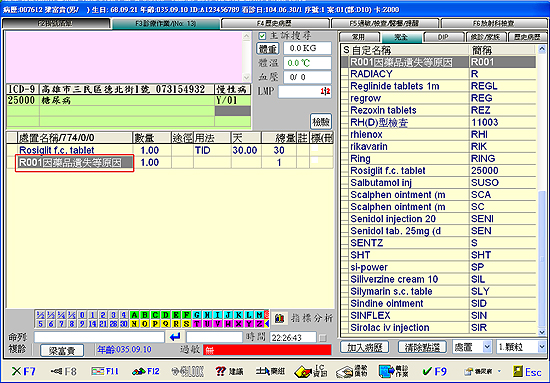This screenshot has height=383, width=550.
Task: Open the 1.顆粒 dropdown
Action: (522, 347)
